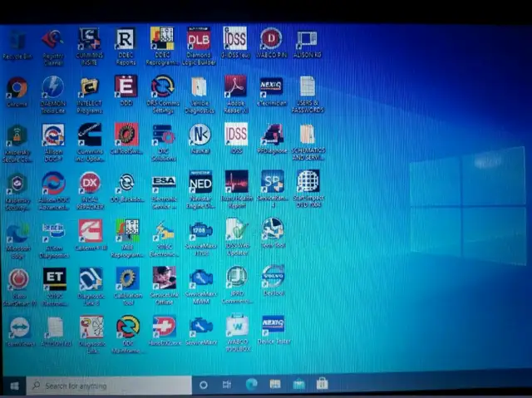Open the Navkal N icon
This screenshot has height=398, width=532.
[199, 135]
